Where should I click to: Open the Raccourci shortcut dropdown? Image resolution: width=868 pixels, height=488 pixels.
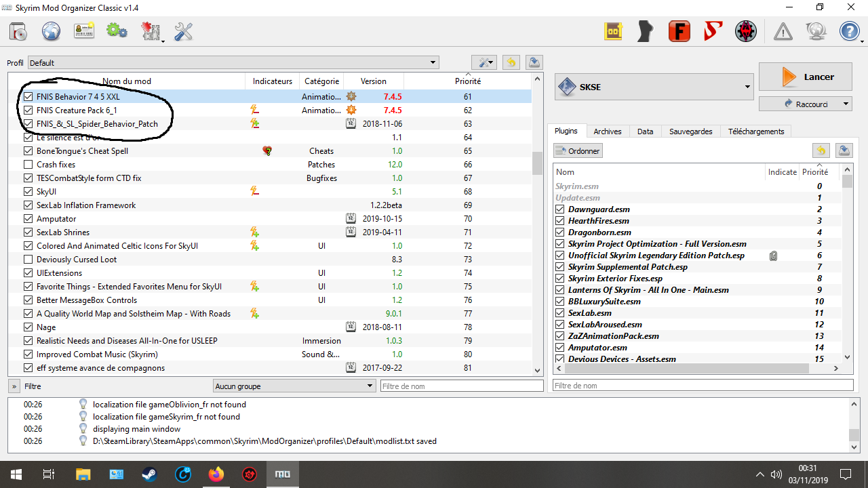point(806,104)
